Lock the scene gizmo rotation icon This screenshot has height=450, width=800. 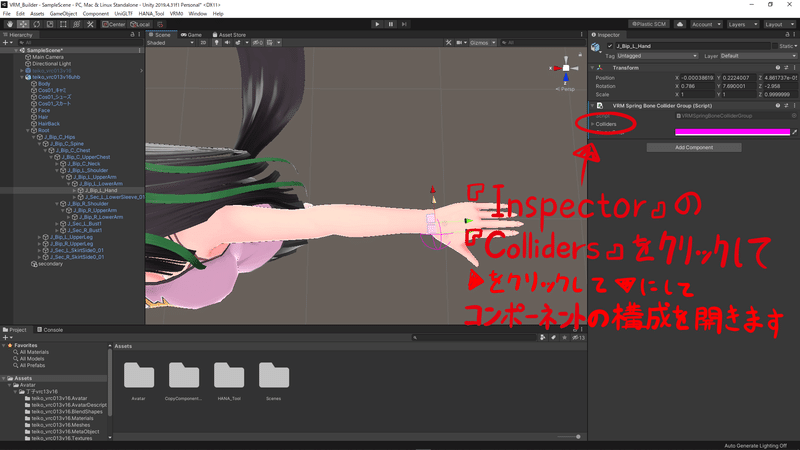(x=580, y=54)
